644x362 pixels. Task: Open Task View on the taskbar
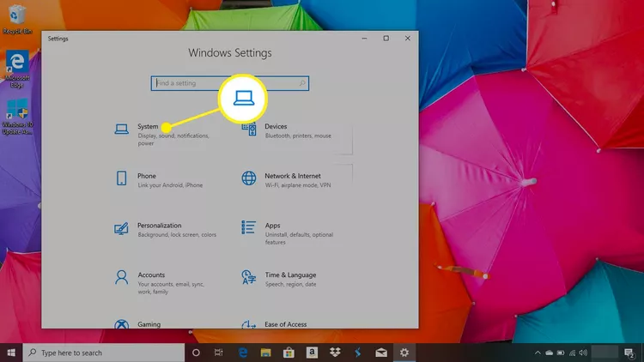218,353
